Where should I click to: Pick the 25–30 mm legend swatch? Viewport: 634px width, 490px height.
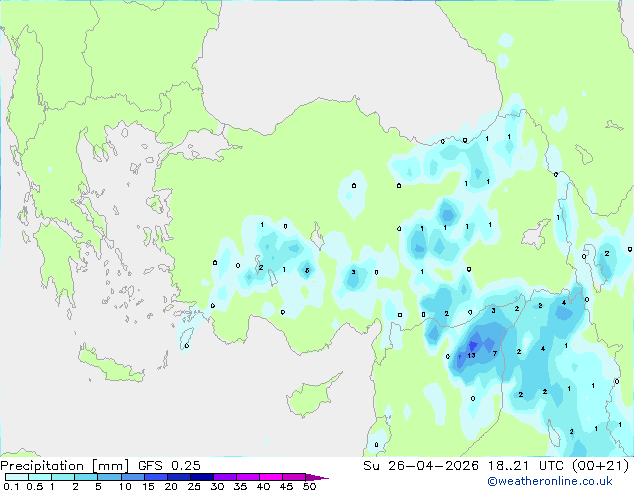(201, 477)
